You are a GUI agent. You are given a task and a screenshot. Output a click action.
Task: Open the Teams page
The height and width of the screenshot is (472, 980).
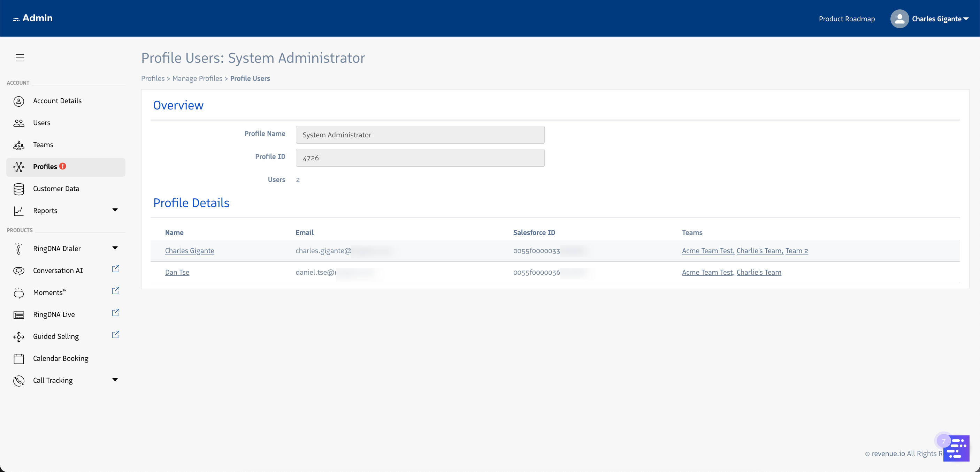tap(43, 145)
